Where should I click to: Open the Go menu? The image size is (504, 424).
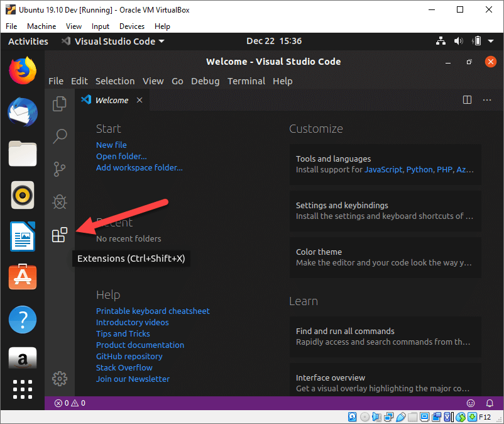[x=177, y=81]
